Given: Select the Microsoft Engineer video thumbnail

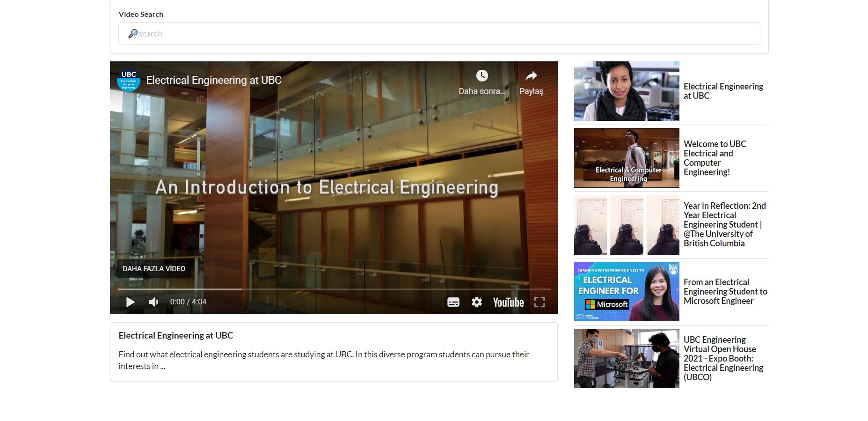Looking at the screenshot, I should 627,292.
